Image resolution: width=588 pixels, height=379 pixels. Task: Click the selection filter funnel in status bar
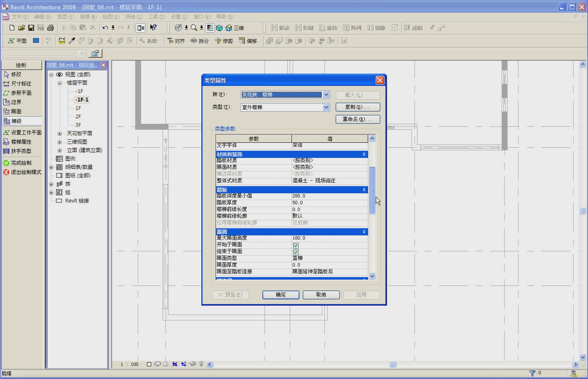click(x=532, y=373)
